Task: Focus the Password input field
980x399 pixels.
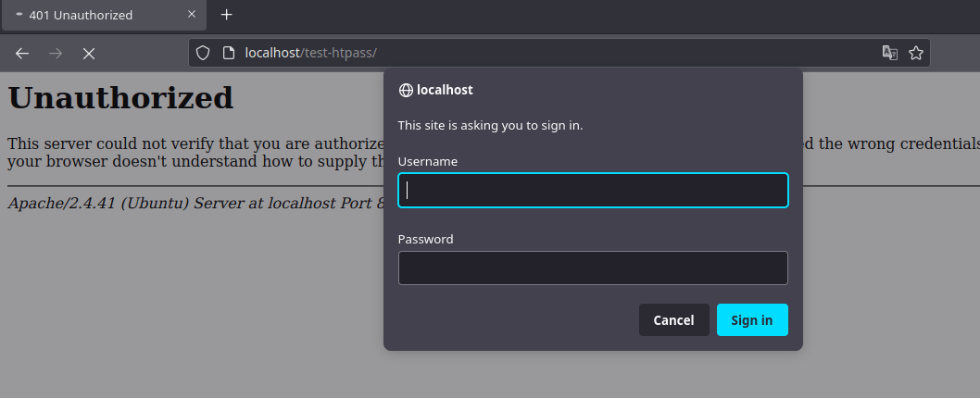Action: [x=593, y=268]
